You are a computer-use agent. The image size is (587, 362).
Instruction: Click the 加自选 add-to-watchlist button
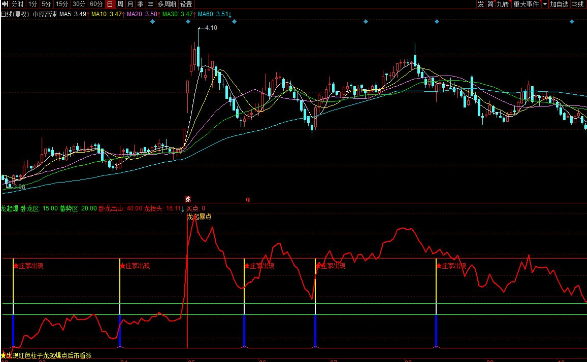click(x=559, y=4)
